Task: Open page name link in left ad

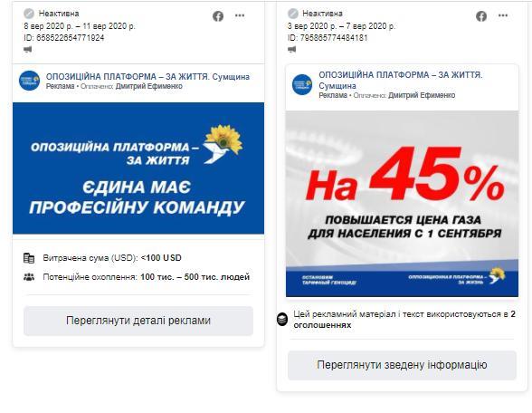Action: (147, 77)
